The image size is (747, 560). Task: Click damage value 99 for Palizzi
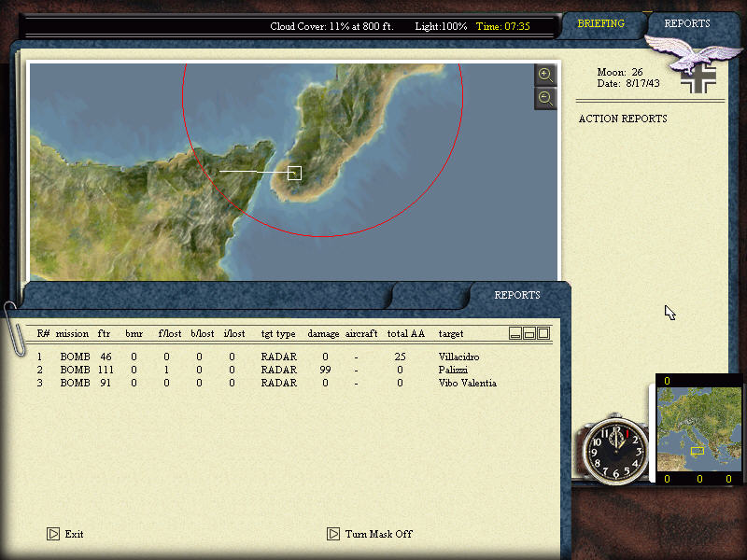point(325,370)
